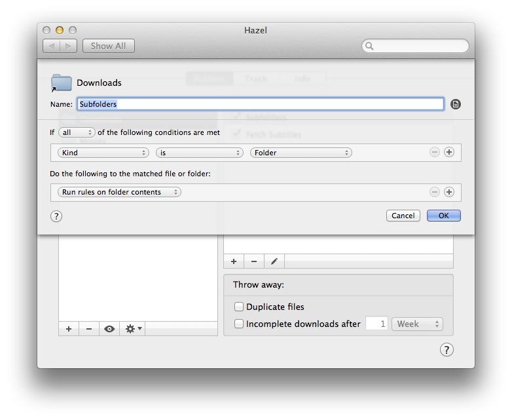
Task: Add a new folder with plus
Action: [x=69, y=328]
